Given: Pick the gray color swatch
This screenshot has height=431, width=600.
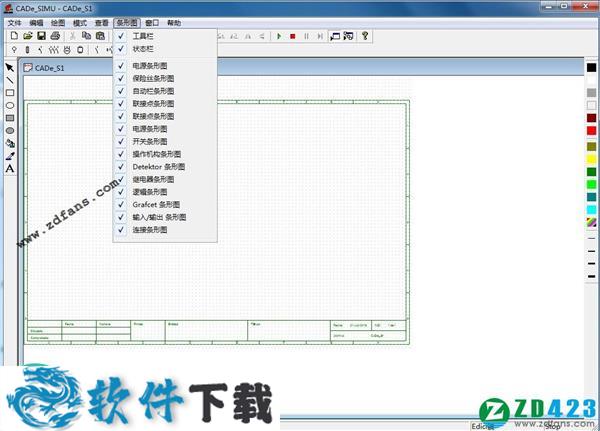Looking at the screenshot, I should click(592, 93).
